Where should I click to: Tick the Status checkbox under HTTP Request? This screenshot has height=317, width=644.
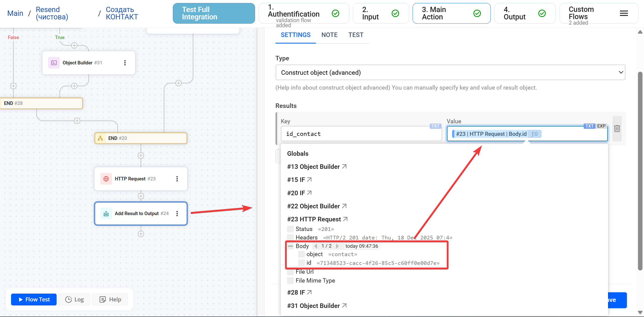click(x=290, y=229)
